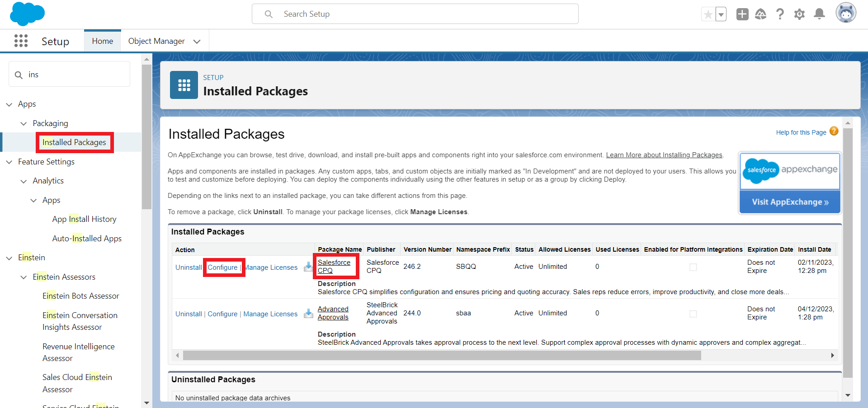Click the Installed Packages header grid icon

tap(184, 85)
